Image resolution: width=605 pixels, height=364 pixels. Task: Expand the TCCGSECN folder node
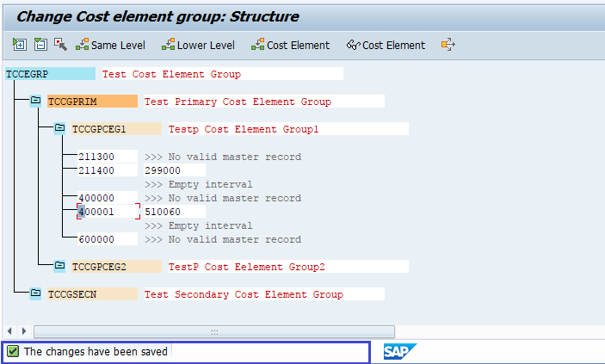point(35,294)
